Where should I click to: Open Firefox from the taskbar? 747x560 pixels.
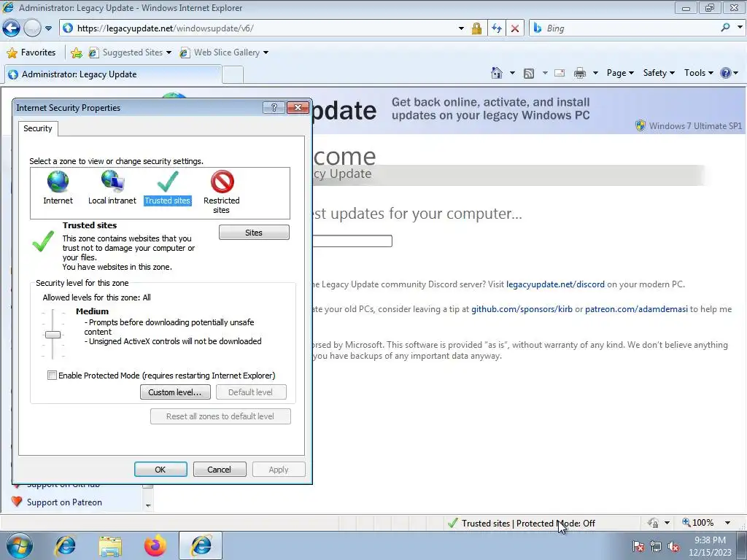[x=155, y=545]
